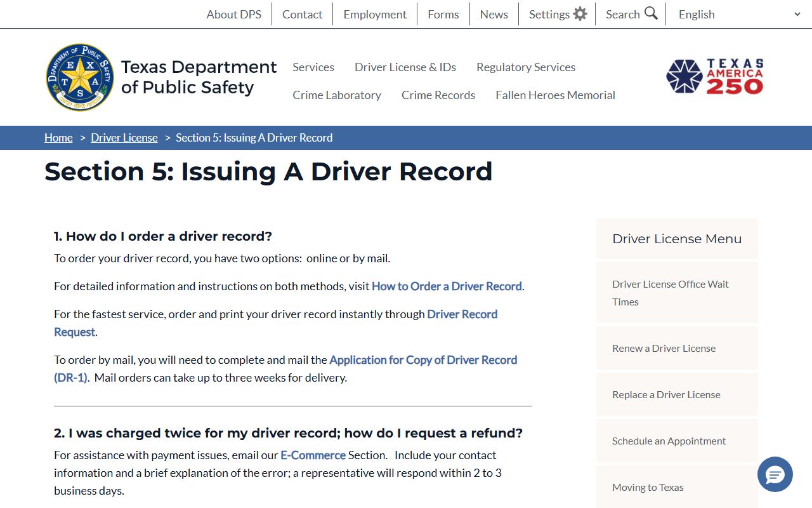
Task: Click the 'Section 5: Issuing A Driver Record' heading
Action: click(x=268, y=171)
